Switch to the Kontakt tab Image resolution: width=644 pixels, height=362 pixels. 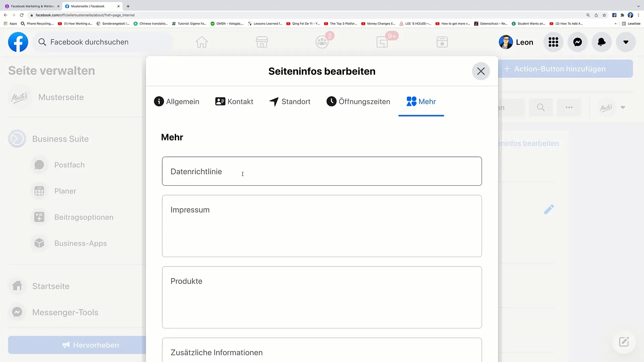tap(234, 102)
